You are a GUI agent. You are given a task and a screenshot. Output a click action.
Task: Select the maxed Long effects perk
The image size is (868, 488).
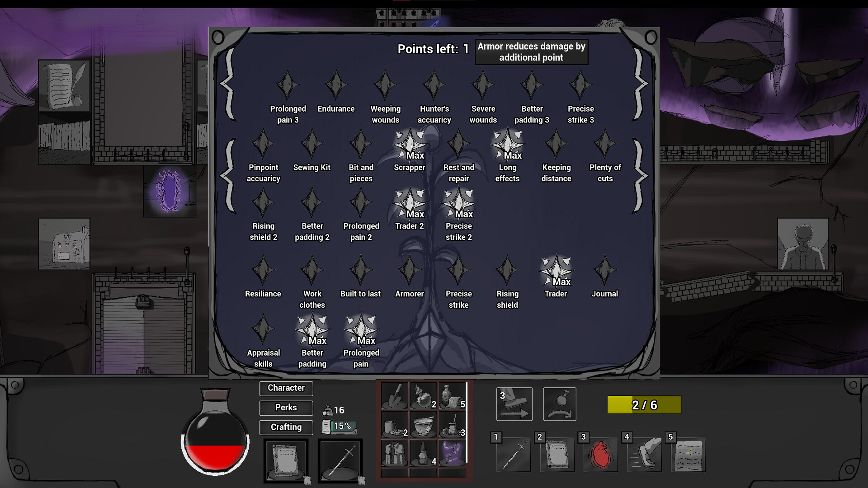point(507,145)
